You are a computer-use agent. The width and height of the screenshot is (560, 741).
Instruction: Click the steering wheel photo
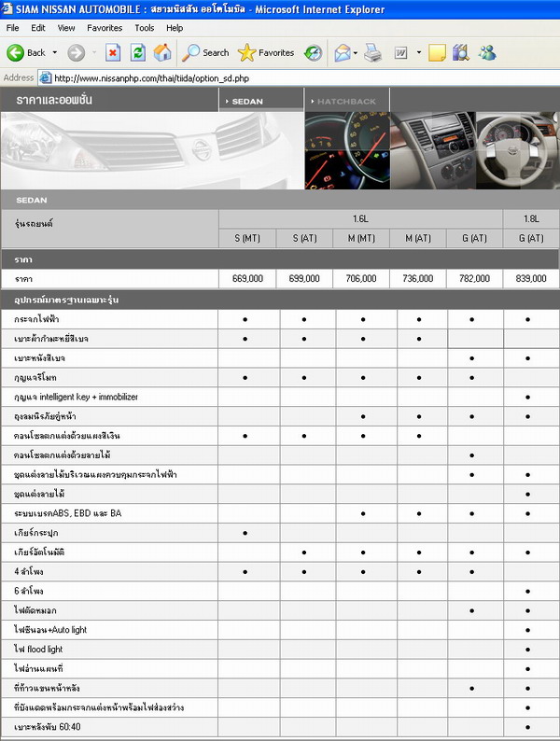coord(518,151)
